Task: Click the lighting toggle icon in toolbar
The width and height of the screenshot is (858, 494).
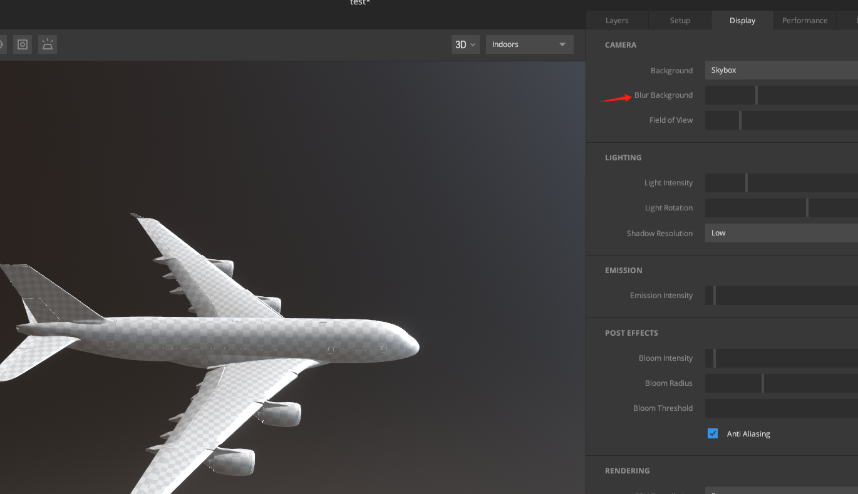Action: [x=48, y=44]
